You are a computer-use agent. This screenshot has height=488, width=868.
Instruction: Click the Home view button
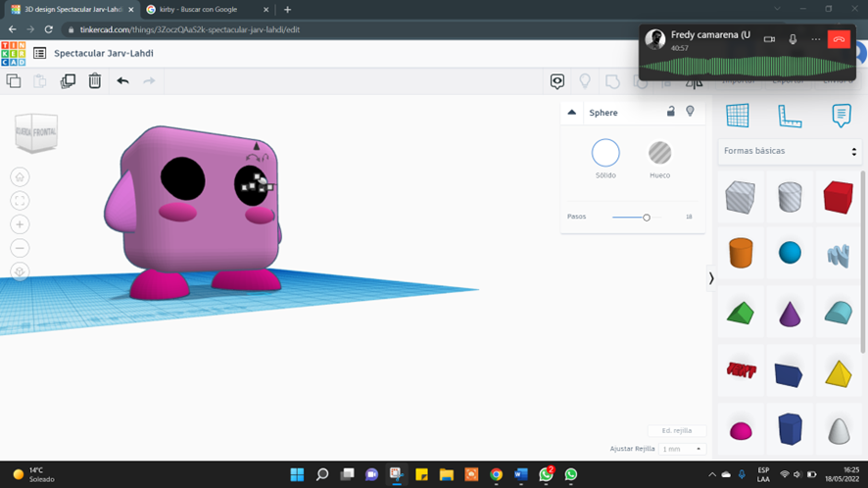[x=20, y=177]
